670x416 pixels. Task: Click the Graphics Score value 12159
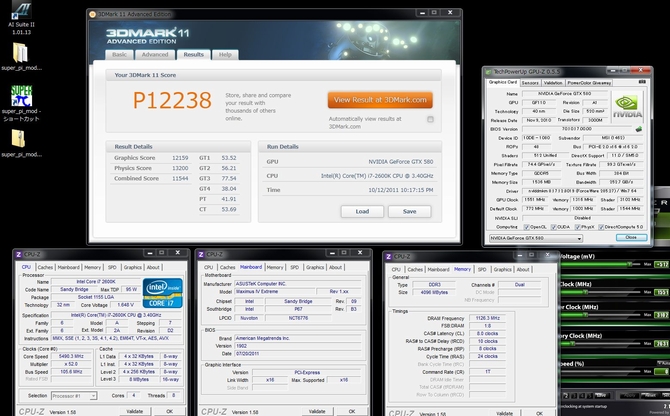click(x=180, y=158)
